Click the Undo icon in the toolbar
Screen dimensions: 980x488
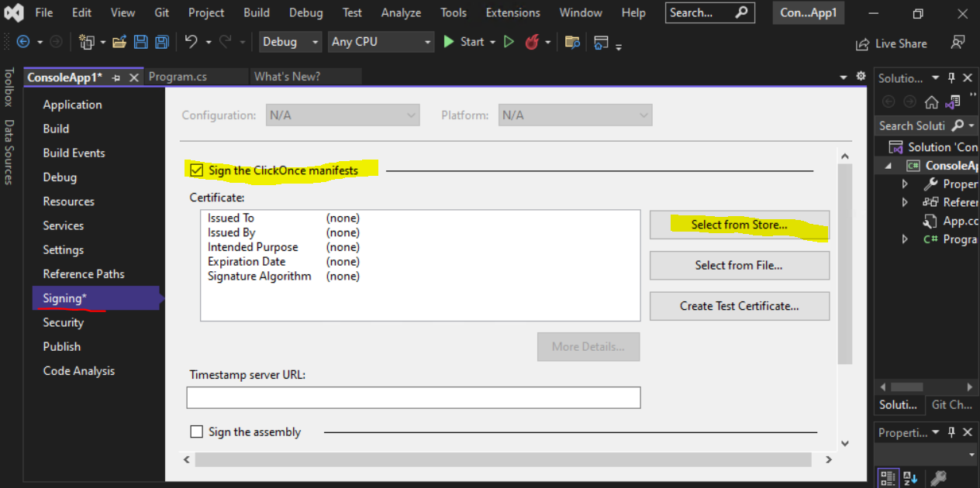pos(192,41)
